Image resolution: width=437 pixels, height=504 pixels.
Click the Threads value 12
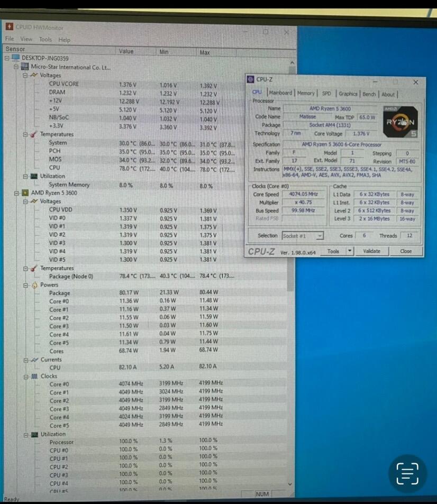coord(409,236)
